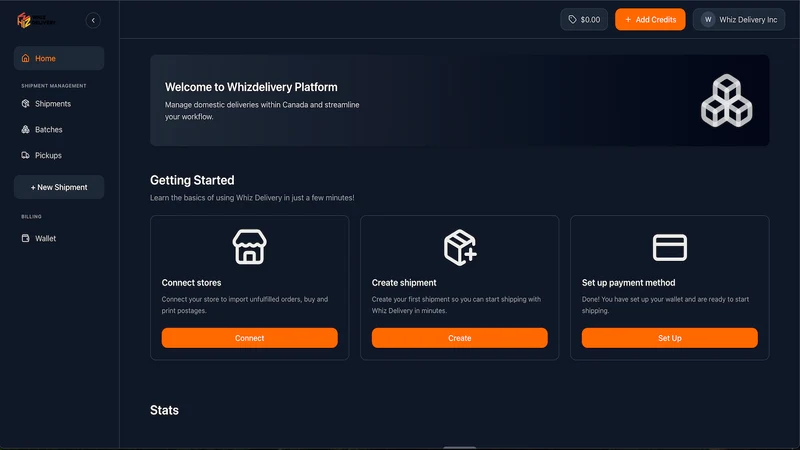Click the orange Set Up button
This screenshot has width=800, height=450.
pyautogui.click(x=670, y=338)
